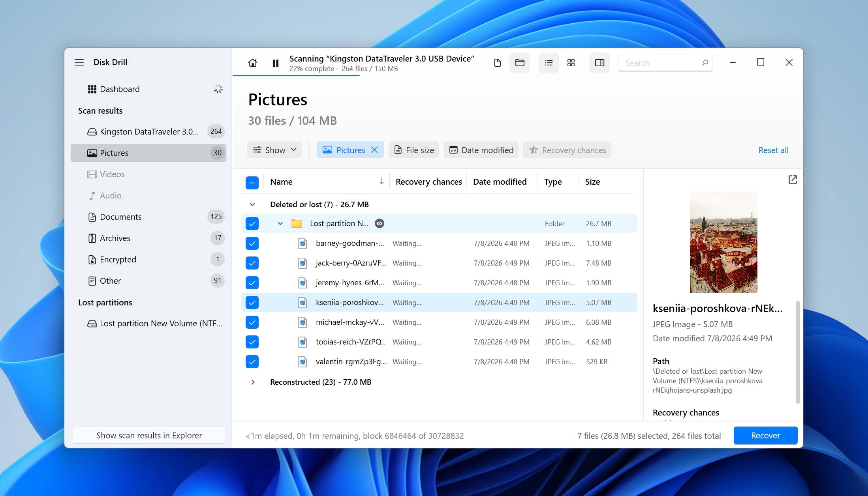Select list view layout icon
The height and width of the screenshot is (496, 868).
coord(549,63)
